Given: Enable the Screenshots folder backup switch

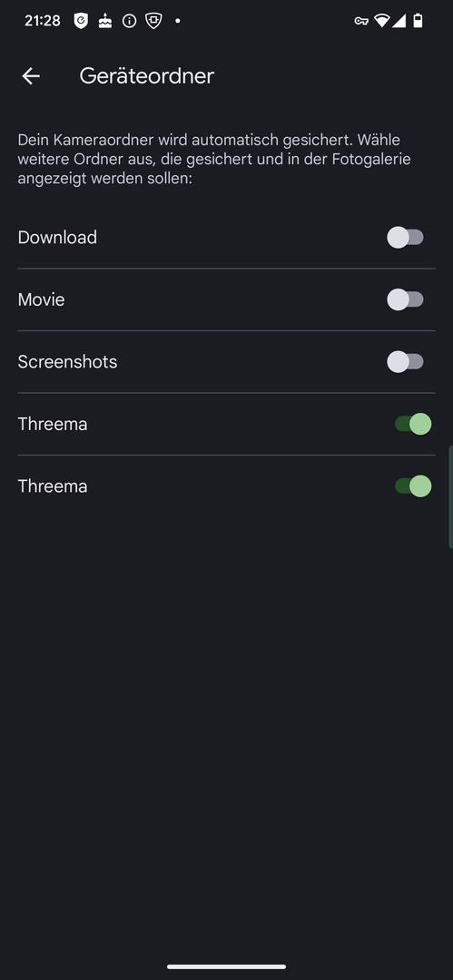Looking at the screenshot, I should (406, 362).
